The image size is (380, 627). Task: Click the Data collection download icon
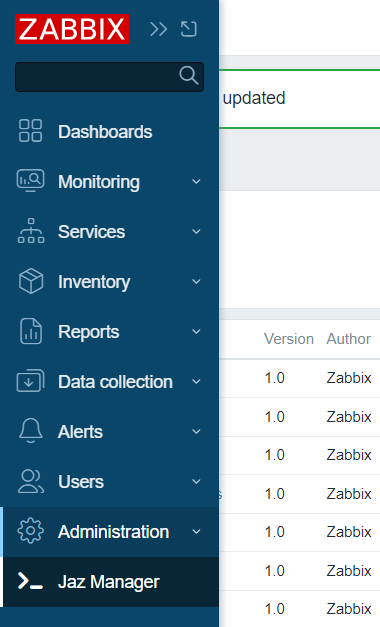pyautogui.click(x=30, y=381)
